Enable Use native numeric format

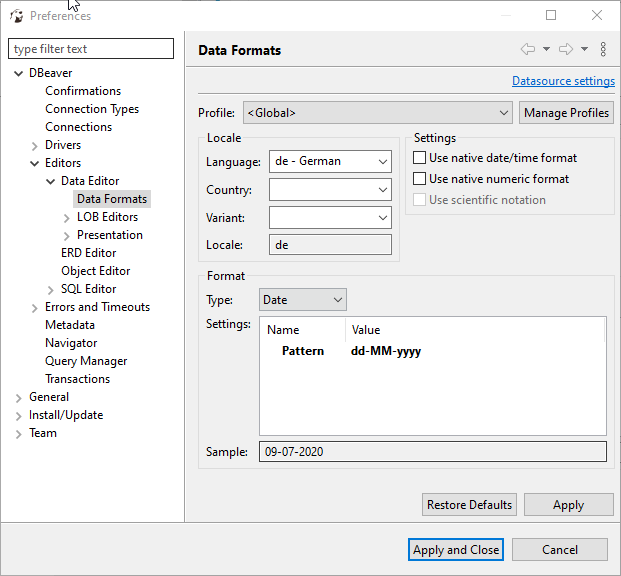click(x=419, y=179)
